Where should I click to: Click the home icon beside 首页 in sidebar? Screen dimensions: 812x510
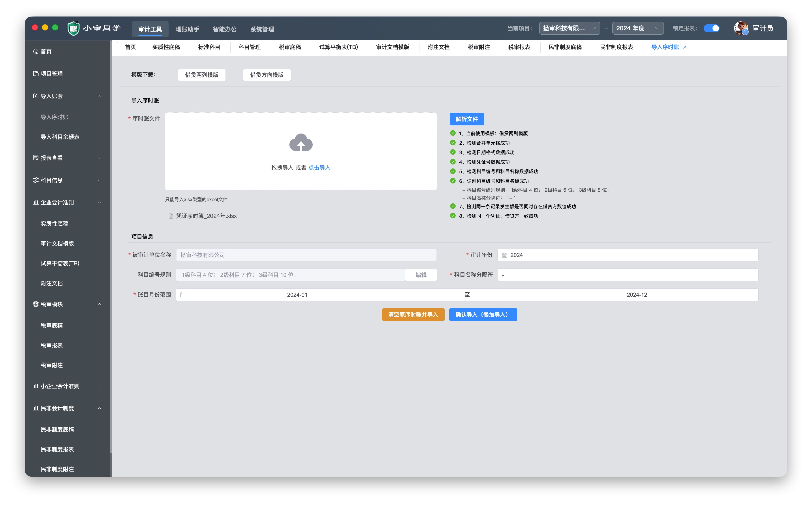(36, 51)
